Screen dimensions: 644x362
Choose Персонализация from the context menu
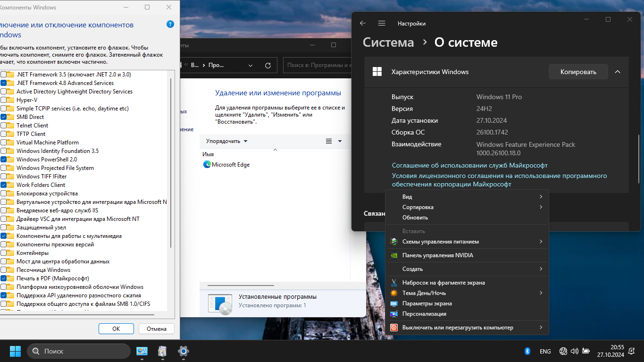point(424,314)
